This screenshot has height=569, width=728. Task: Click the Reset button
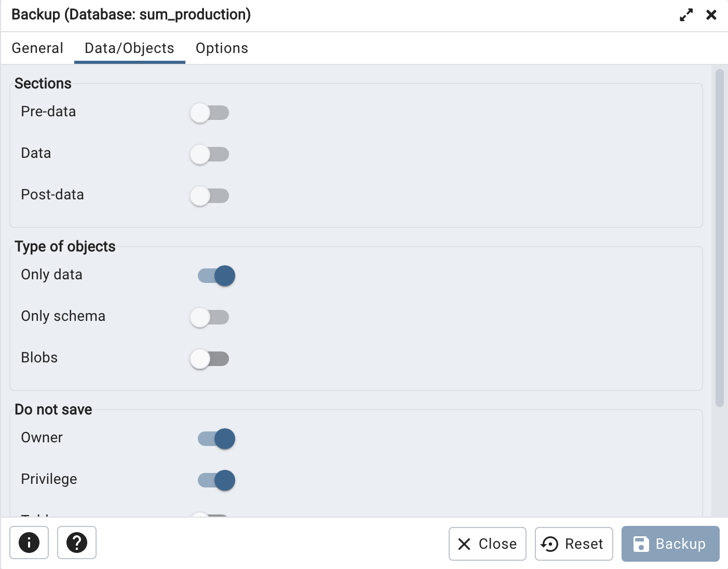coord(574,544)
